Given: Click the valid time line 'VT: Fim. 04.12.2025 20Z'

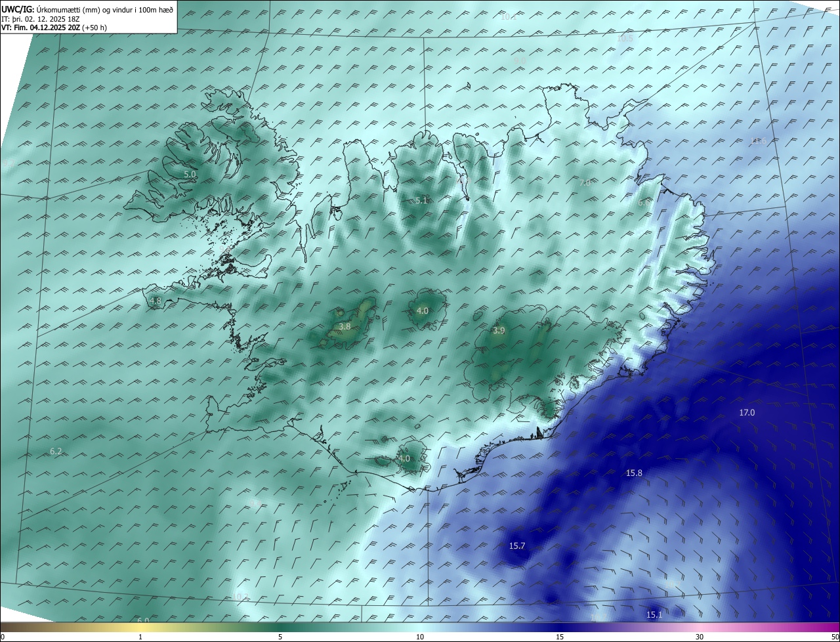Looking at the screenshot, I should click(x=40, y=28).
